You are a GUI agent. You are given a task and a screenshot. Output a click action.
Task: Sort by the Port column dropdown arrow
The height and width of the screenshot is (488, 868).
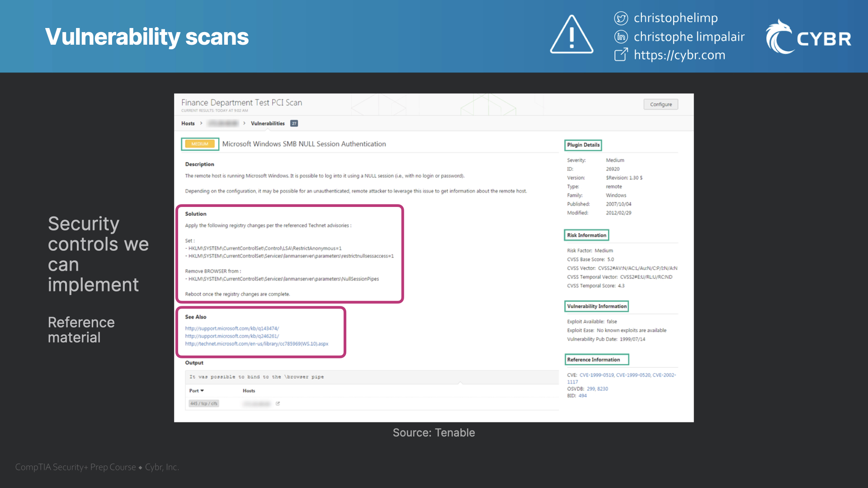tap(202, 390)
